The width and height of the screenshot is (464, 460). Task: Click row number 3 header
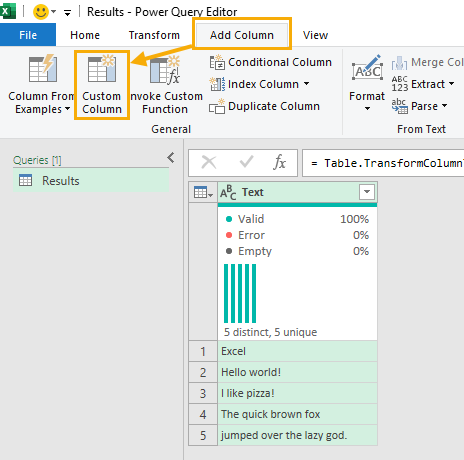pos(203,393)
